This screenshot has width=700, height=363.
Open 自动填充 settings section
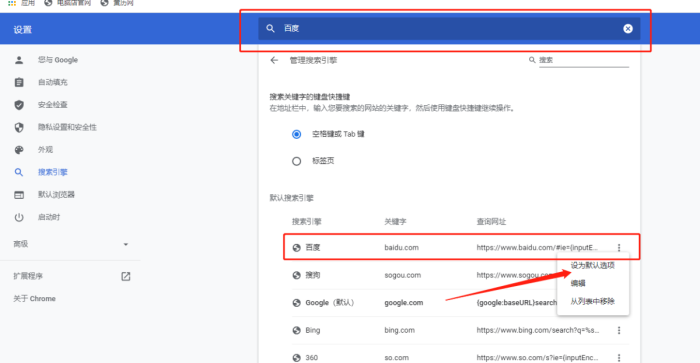pos(53,82)
